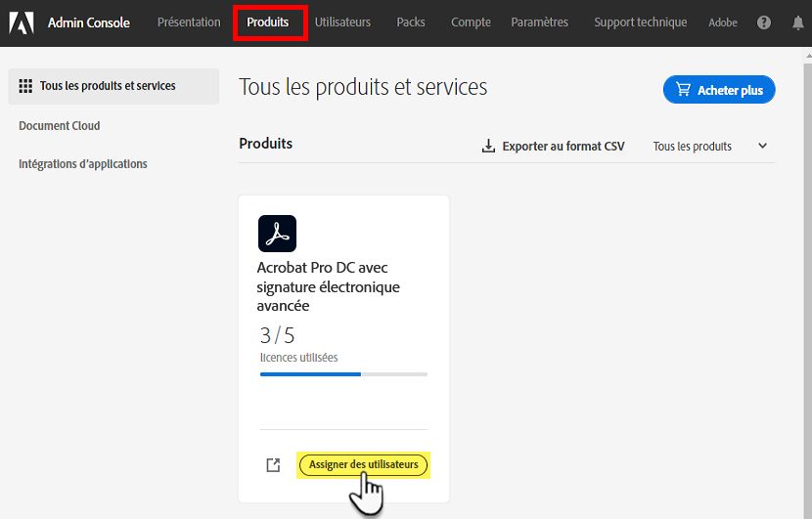Open the help question mark icon
The image size is (812, 519).
[764, 22]
